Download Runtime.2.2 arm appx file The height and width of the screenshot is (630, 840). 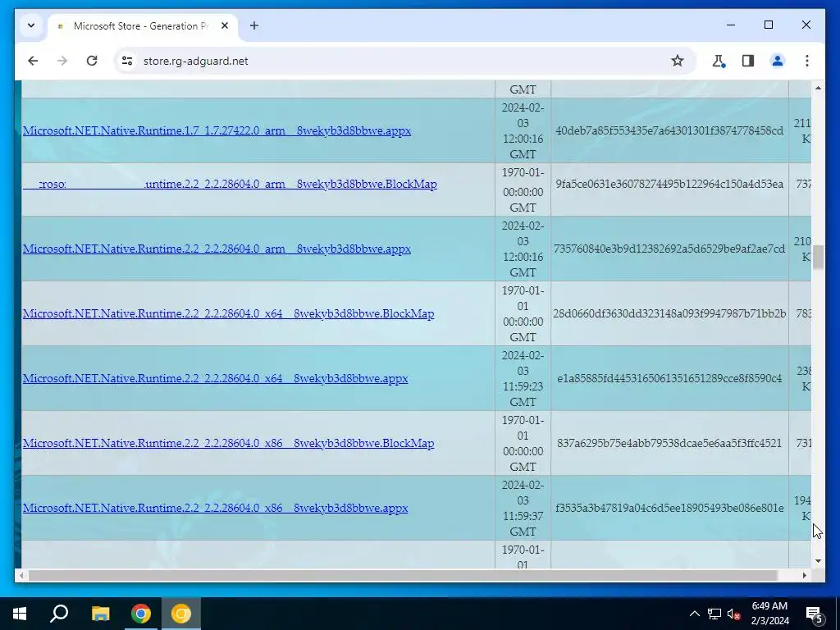tap(217, 249)
